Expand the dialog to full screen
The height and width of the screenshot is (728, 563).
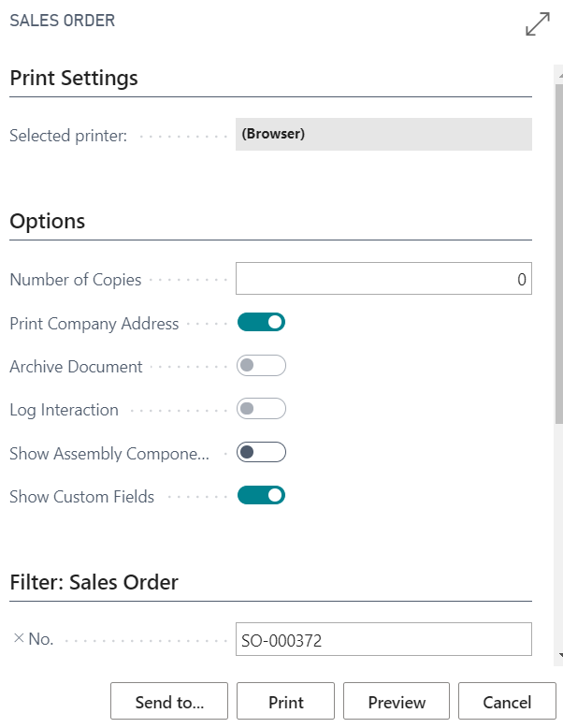click(538, 24)
